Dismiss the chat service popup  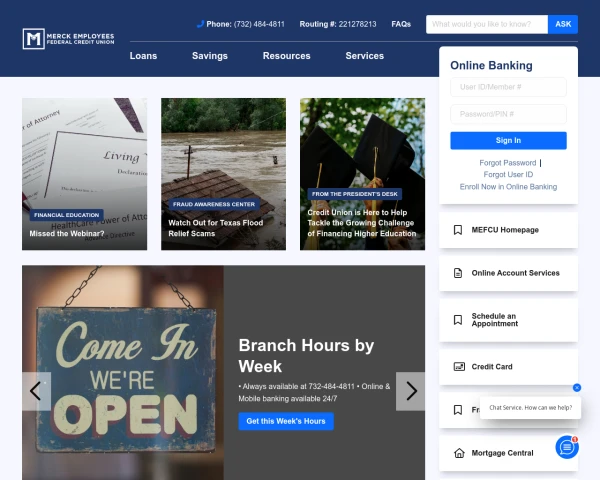(x=577, y=388)
